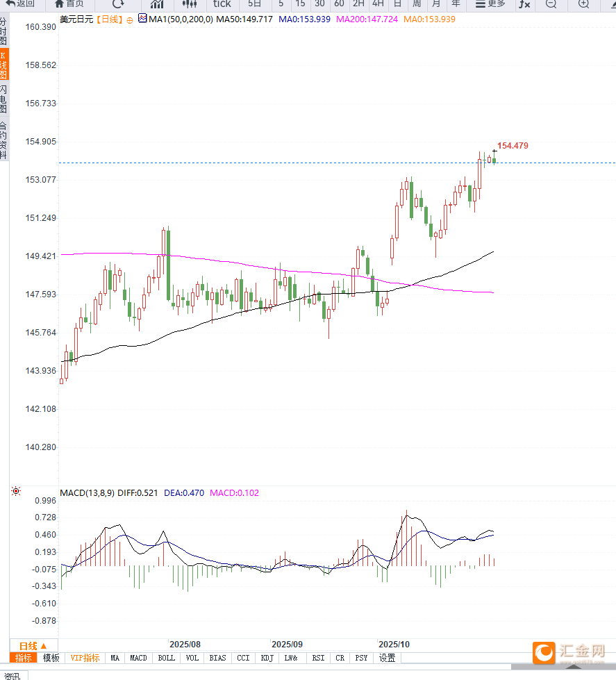The width and height of the screenshot is (616, 680).
Task: Switch to daily 日 period
Action: coord(397,4)
